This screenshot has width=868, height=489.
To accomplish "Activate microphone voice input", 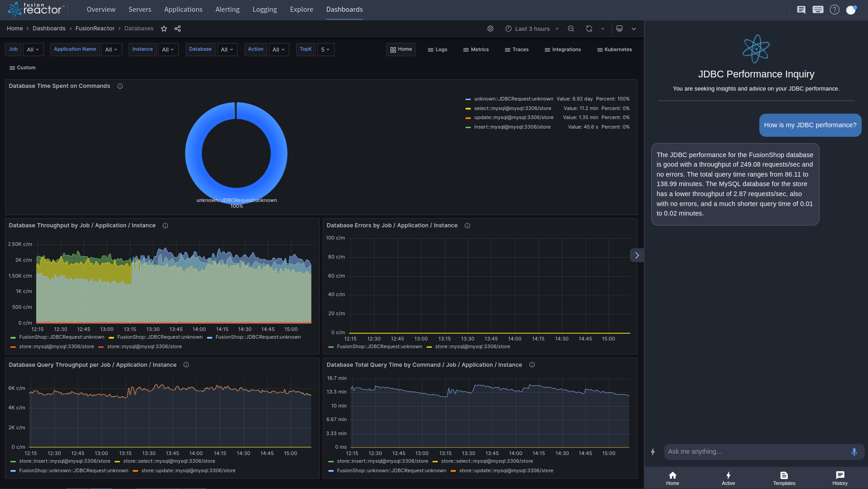I will click(x=854, y=451).
